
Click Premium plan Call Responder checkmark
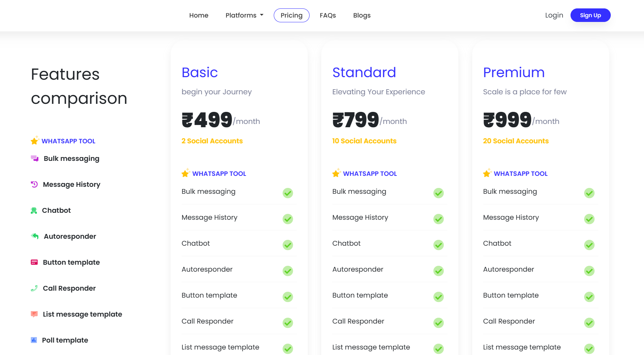tap(589, 323)
